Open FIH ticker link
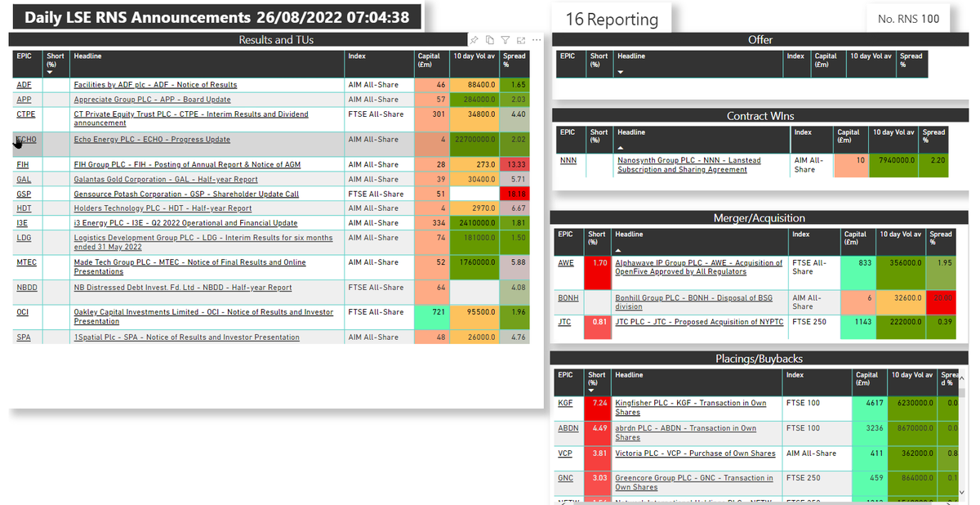Image resolution: width=980 pixels, height=505 pixels. click(23, 164)
